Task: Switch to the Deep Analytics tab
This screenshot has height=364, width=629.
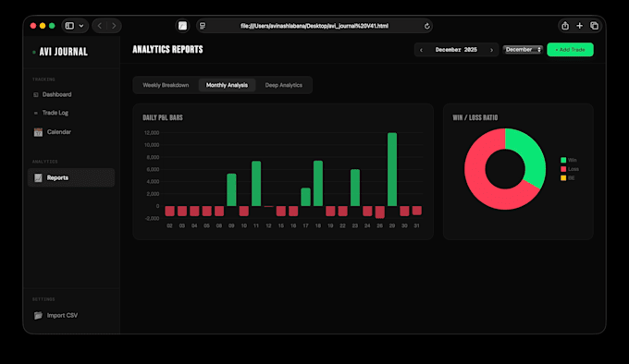Action: click(x=284, y=85)
